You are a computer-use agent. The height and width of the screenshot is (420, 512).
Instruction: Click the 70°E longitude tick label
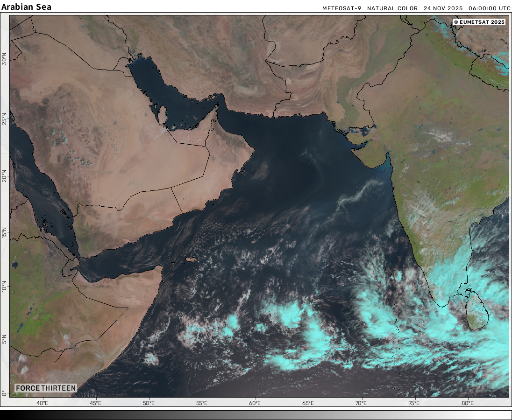point(361,403)
